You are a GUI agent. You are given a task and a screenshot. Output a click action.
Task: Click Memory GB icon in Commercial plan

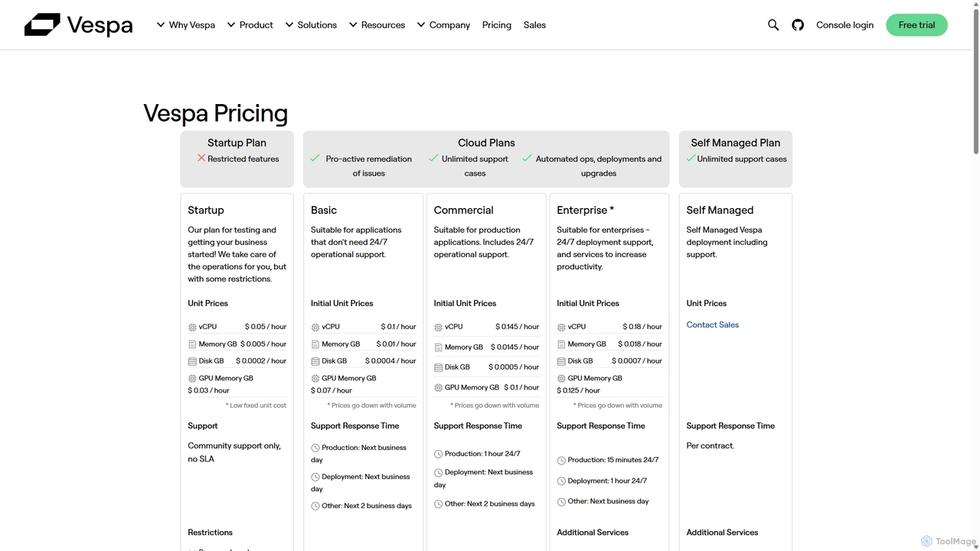(438, 347)
